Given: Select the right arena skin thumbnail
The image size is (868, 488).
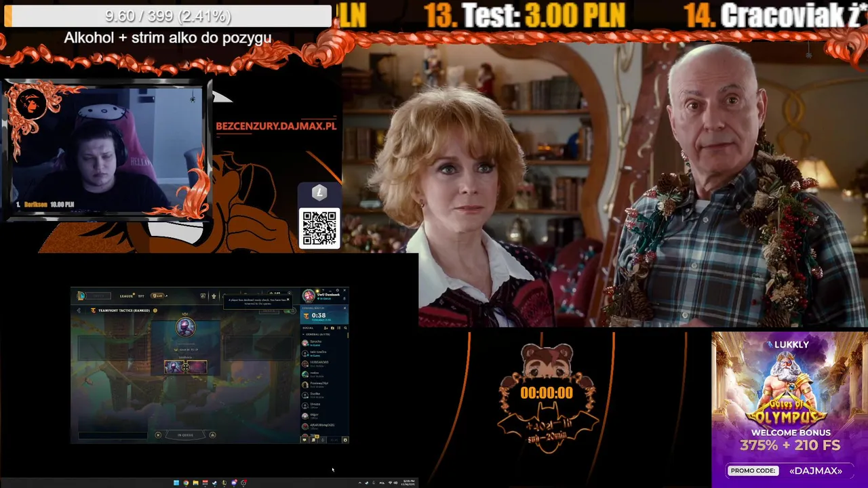Looking at the screenshot, I should point(197,367).
